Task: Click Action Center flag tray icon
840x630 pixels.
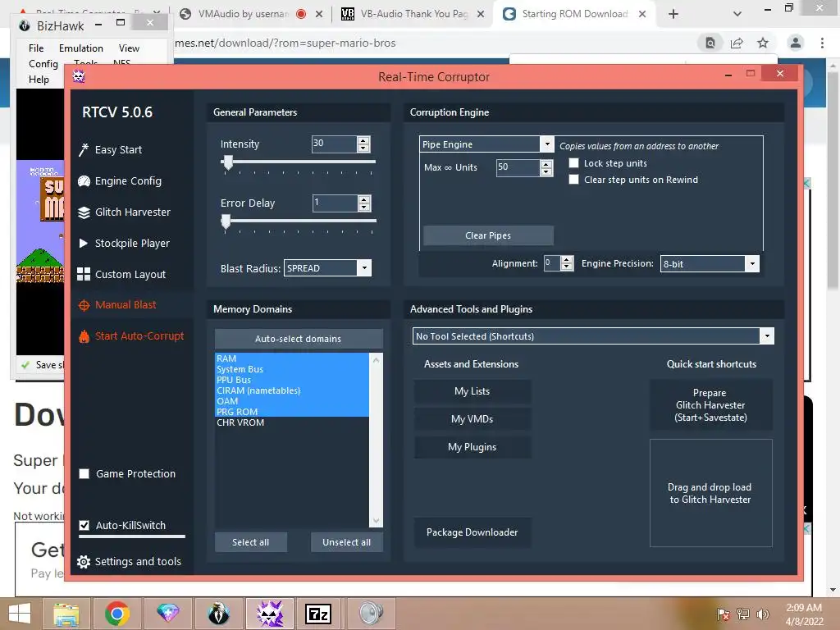Action: click(x=724, y=614)
